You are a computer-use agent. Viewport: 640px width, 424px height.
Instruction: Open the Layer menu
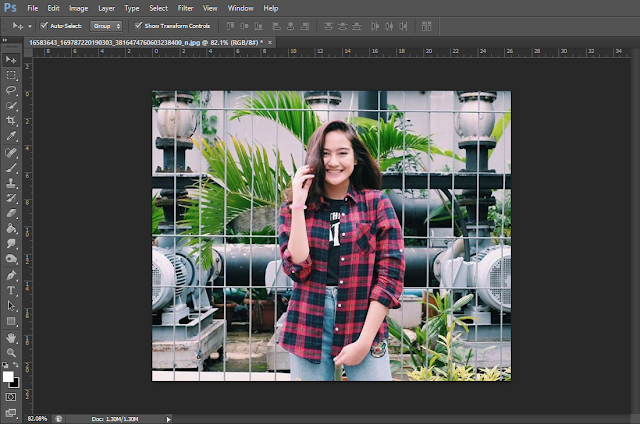[x=106, y=8]
